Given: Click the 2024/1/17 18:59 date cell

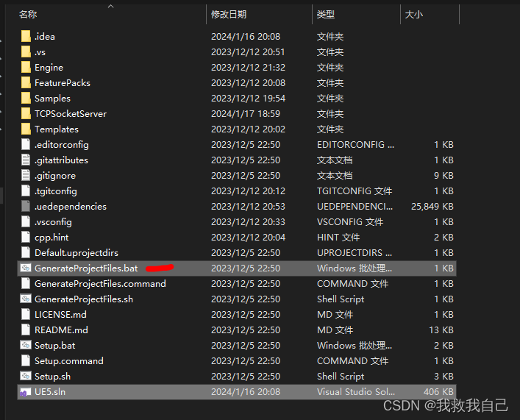Looking at the screenshot, I should coord(246,114).
